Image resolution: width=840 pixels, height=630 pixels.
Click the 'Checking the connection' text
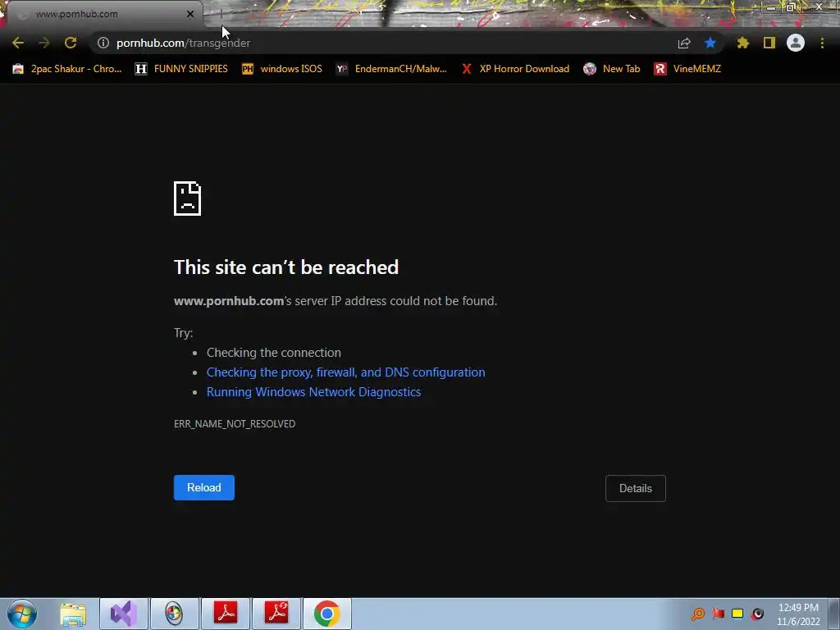click(274, 353)
